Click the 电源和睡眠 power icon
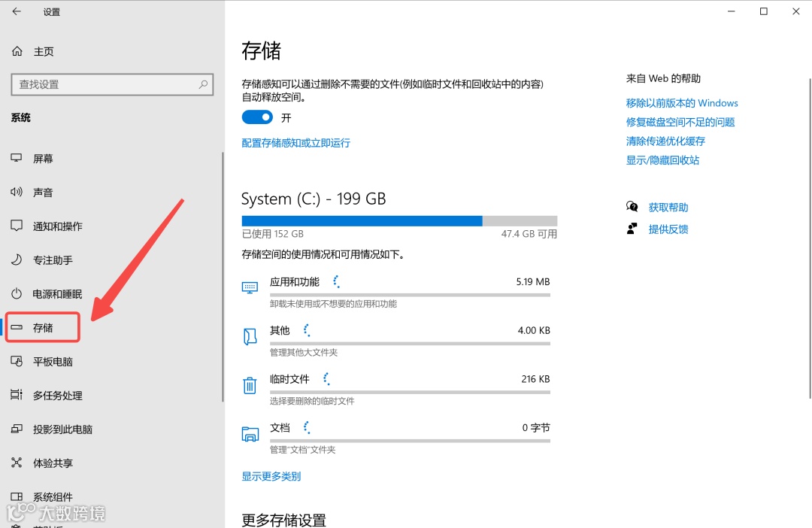 pos(17,294)
